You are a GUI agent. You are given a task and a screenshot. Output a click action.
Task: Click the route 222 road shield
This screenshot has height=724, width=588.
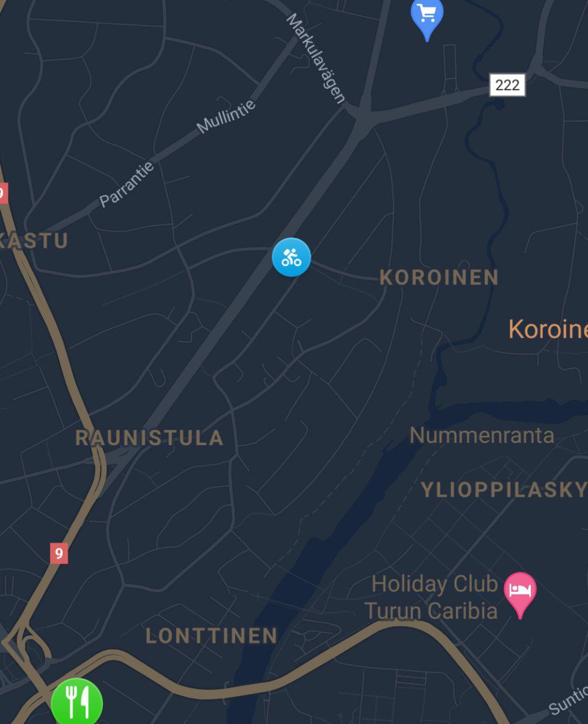[x=507, y=85]
